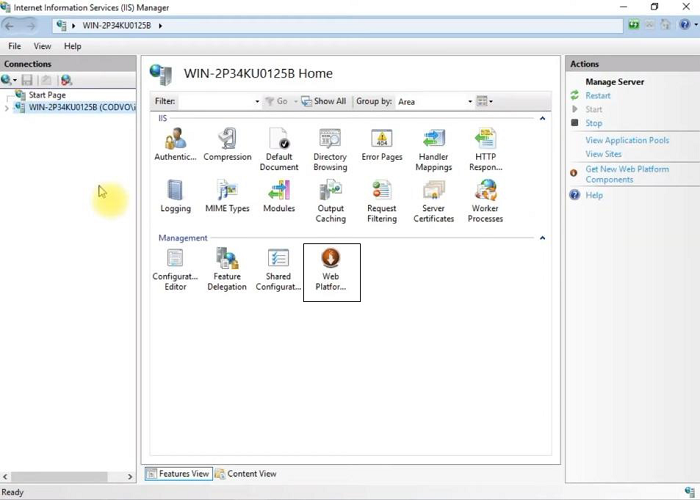Click the Save connections toolbar icon

tap(27, 80)
